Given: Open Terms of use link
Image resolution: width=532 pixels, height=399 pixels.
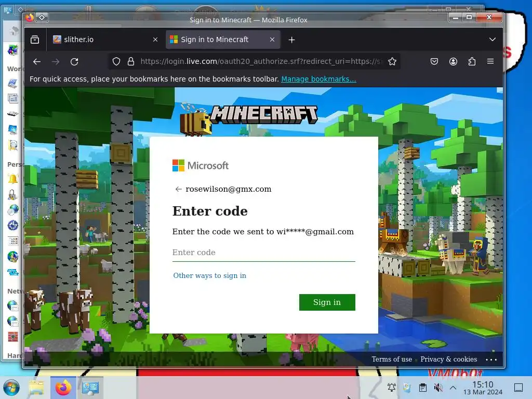Looking at the screenshot, I should 392,360.
